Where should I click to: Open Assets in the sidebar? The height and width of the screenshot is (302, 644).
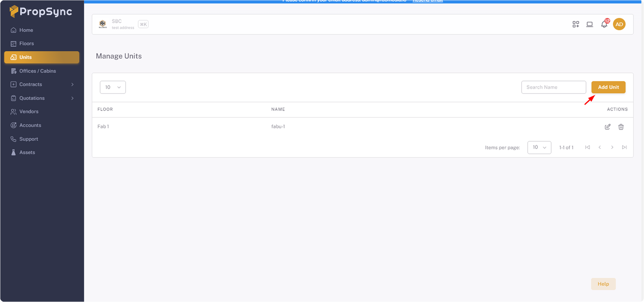(x=41, y=153)
